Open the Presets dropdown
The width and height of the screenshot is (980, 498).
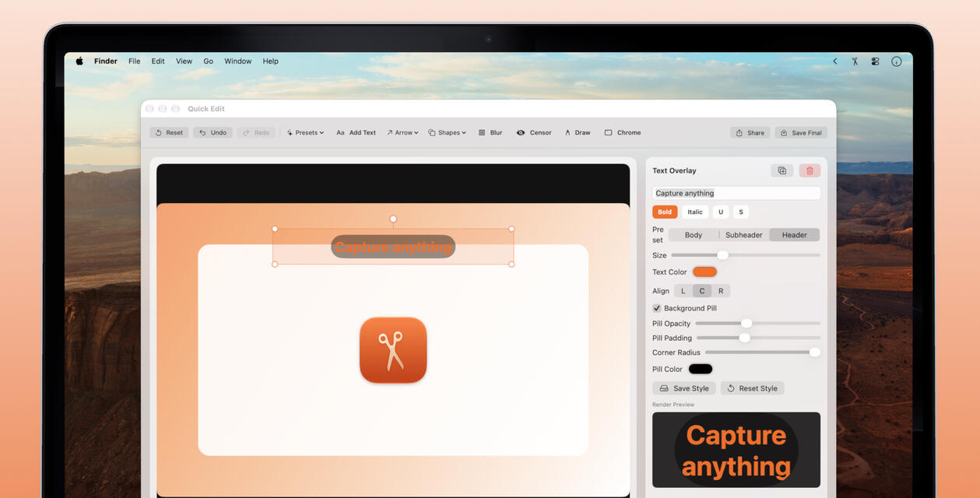pos(305,132)
